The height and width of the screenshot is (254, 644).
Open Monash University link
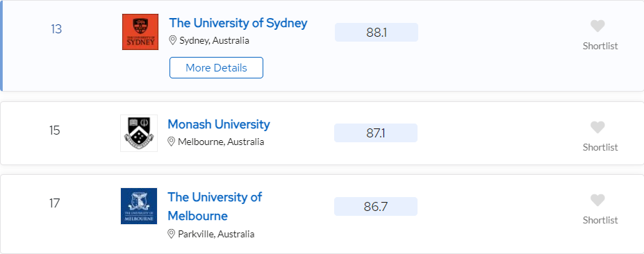(x=219, y=124)
